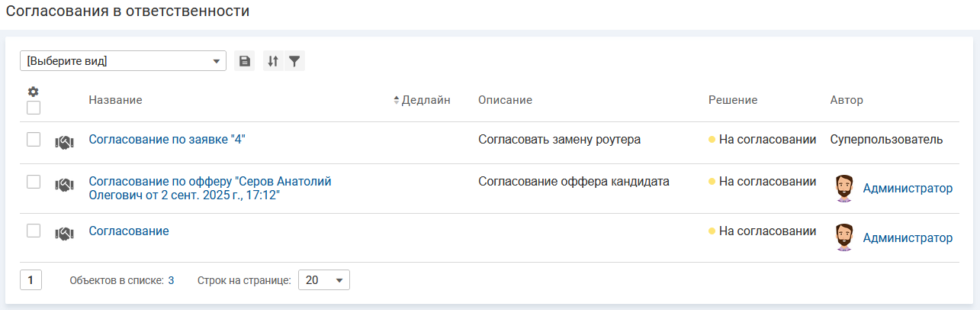Click handshake icon in the last "Согласование" row

tap(64, 234)
